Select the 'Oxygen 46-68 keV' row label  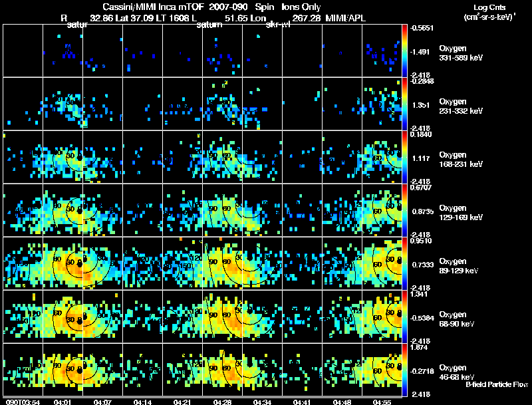pyautogui.click(x=457, y=372)
